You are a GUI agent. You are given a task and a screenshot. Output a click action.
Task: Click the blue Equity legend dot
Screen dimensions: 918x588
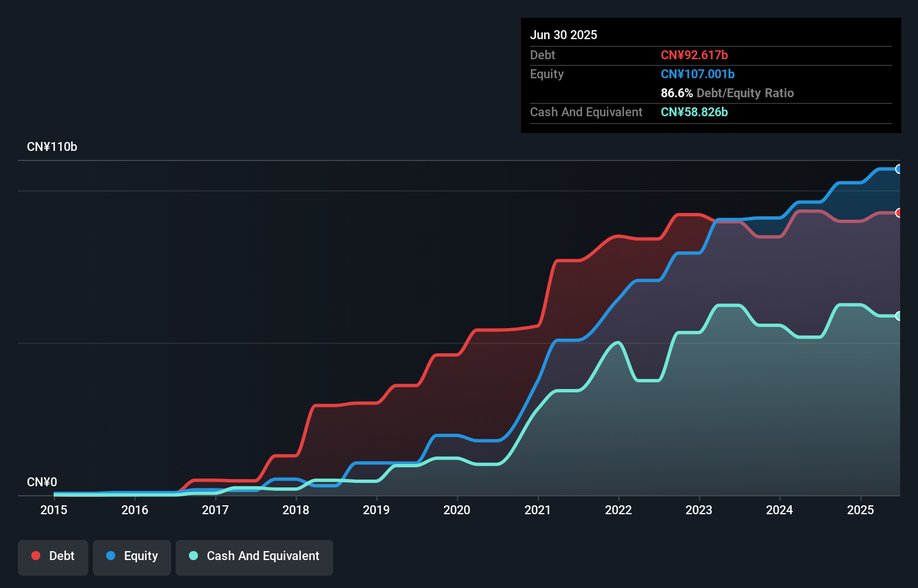[111, 556]
